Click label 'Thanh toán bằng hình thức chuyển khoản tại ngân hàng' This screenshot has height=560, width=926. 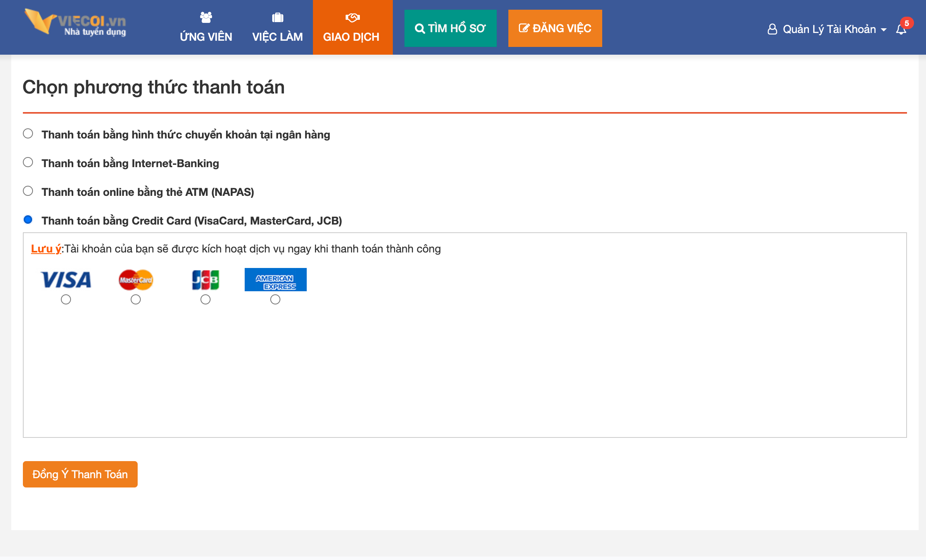[x=186, y=135]
